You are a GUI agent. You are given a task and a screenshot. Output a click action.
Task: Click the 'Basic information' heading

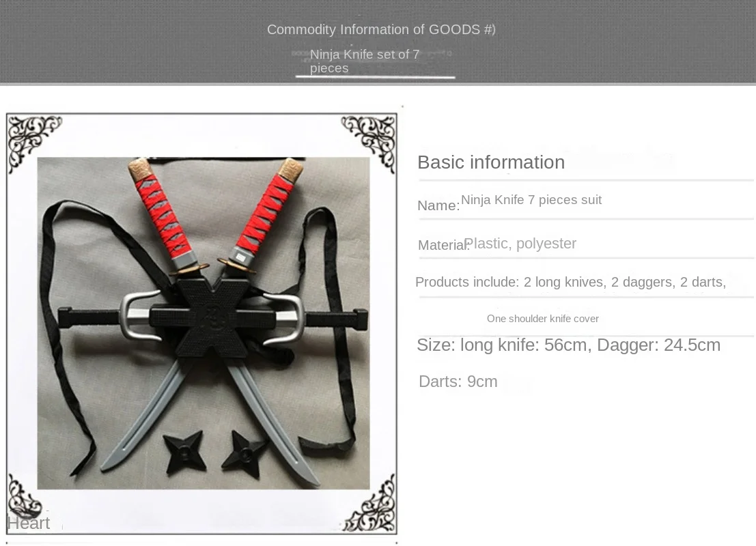point(491,162)
